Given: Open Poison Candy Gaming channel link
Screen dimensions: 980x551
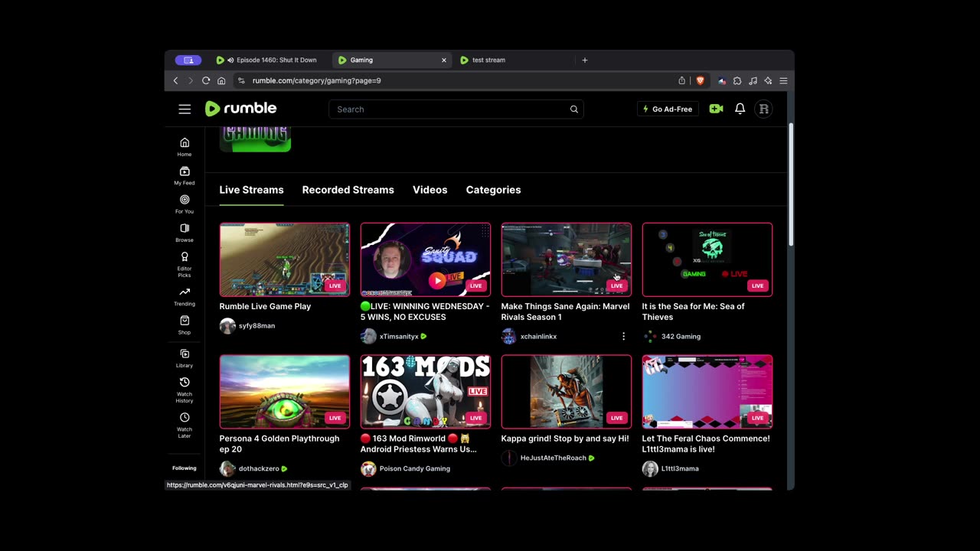Looking at the screenshot, I should (x=414, y=468).
